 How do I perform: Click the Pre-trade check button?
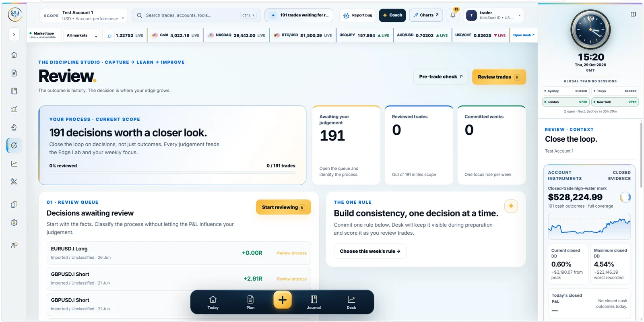441,76
